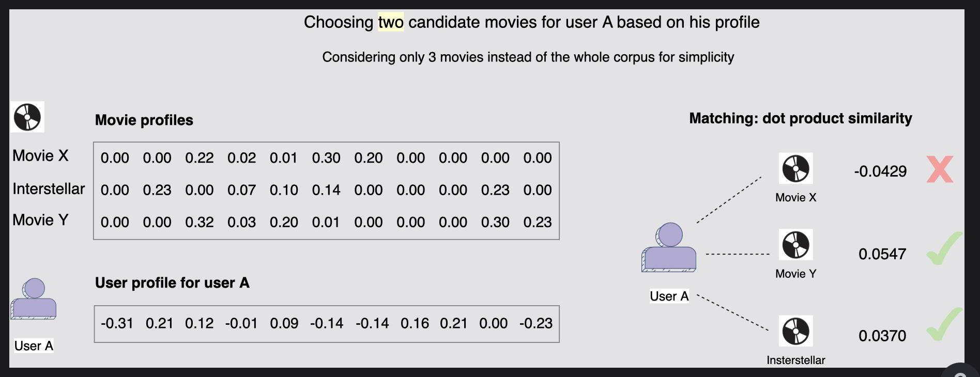Click the red X mark beside -0.0429
The height and width of the screenshot is (377, 980).
tap(939, 169)
